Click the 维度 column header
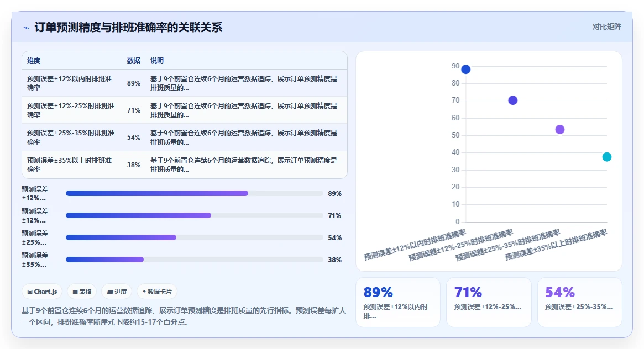Screen dimensions: 644x349 point(34,61)
